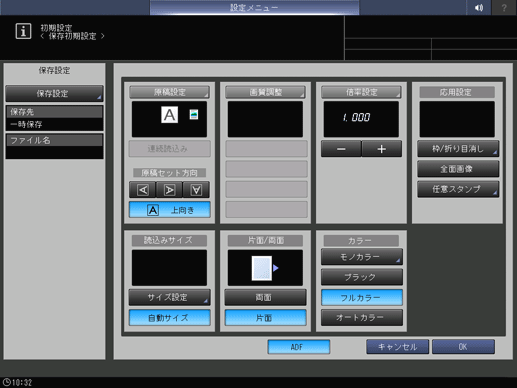Click the 保存初期設定 breadcrumb text

tap(72, 36)
